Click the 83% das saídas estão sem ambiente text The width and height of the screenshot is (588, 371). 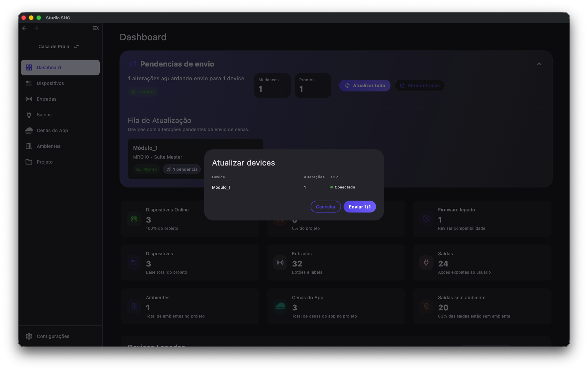[474, 316]
